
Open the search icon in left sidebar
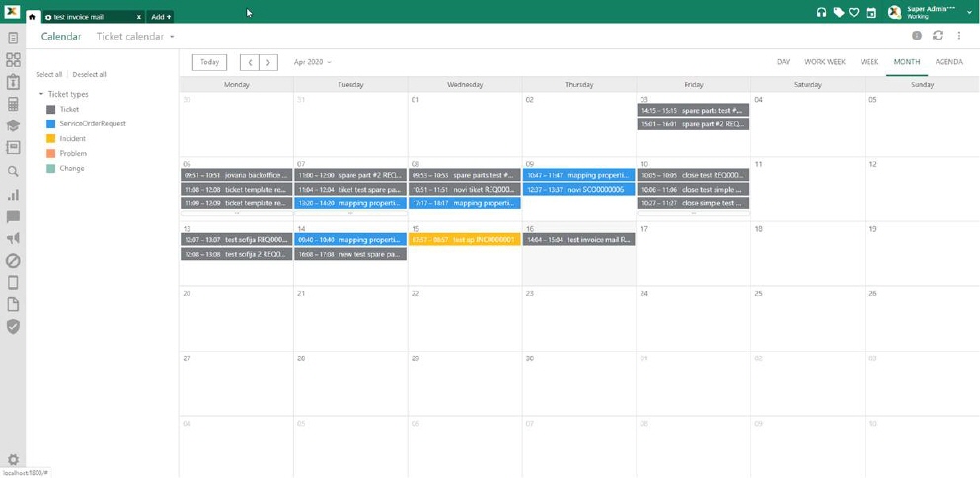pyautogui.click(x=13, y=171)
